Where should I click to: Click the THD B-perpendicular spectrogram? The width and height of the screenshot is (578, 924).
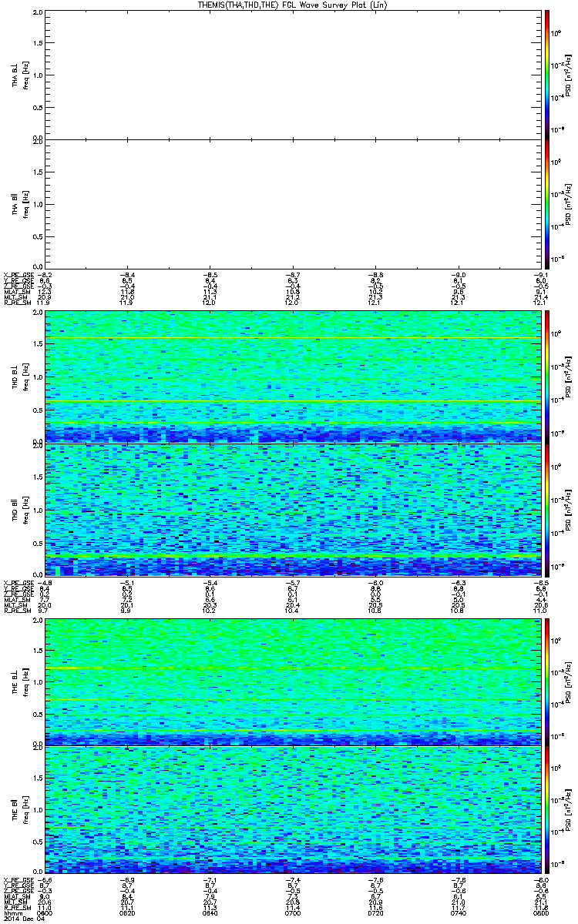click(x=294, y=376)
